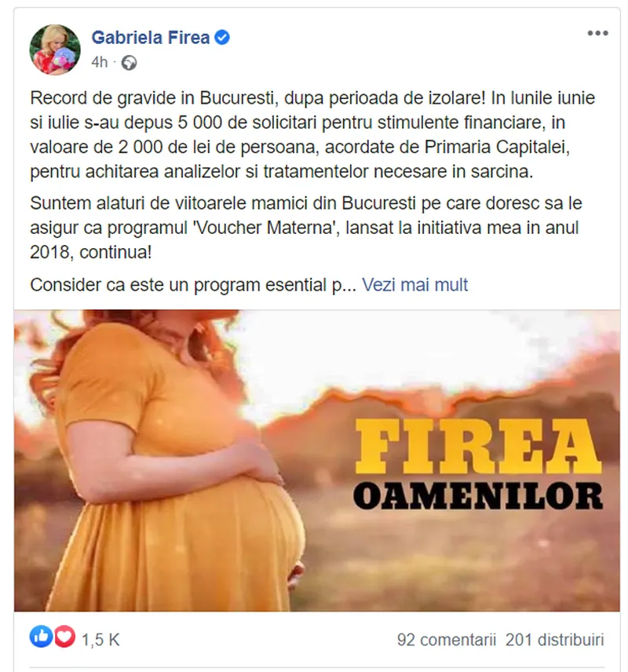
Task: Click the paragraph starting Record de gravide
Action: pyautogui.click(x=312, y=134)
